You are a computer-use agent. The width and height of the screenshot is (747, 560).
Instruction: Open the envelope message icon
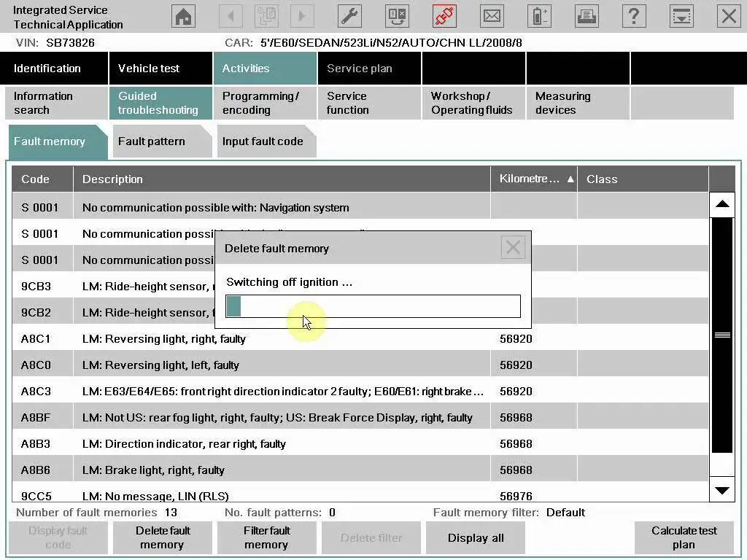click(x=492, y=17)
